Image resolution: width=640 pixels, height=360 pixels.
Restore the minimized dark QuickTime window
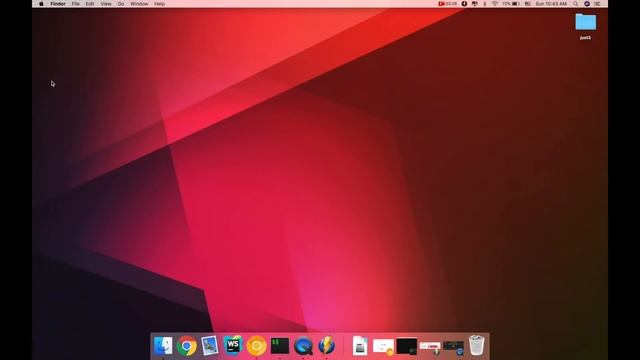pos(453,347)
